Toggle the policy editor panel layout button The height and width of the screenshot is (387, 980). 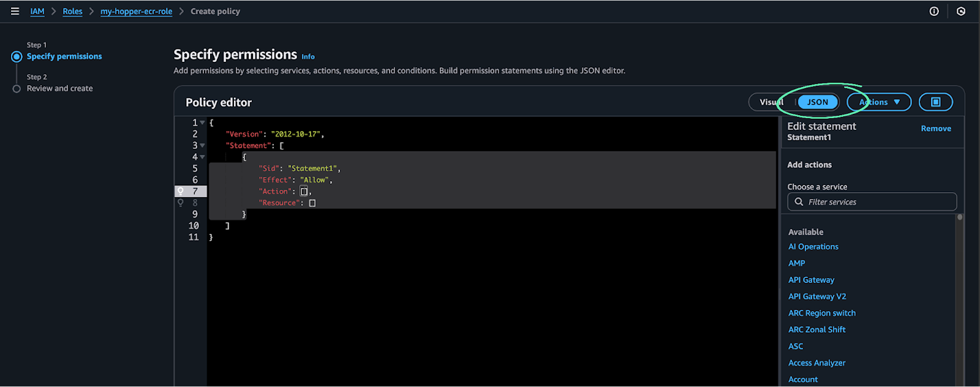tap(935, 102)
